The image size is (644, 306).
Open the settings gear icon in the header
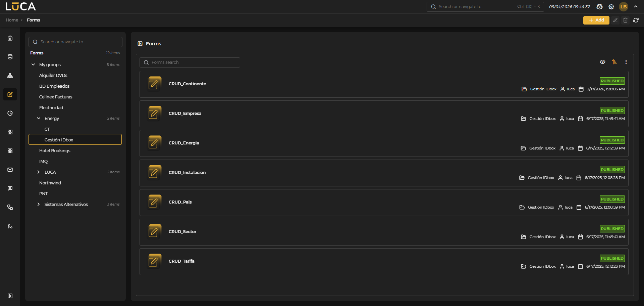[611, 7]
